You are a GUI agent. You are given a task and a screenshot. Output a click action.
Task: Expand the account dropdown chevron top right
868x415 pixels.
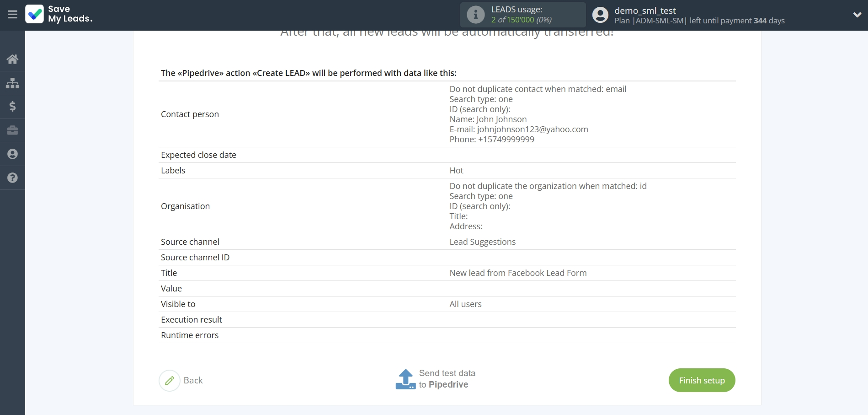[x=857, y=14]
